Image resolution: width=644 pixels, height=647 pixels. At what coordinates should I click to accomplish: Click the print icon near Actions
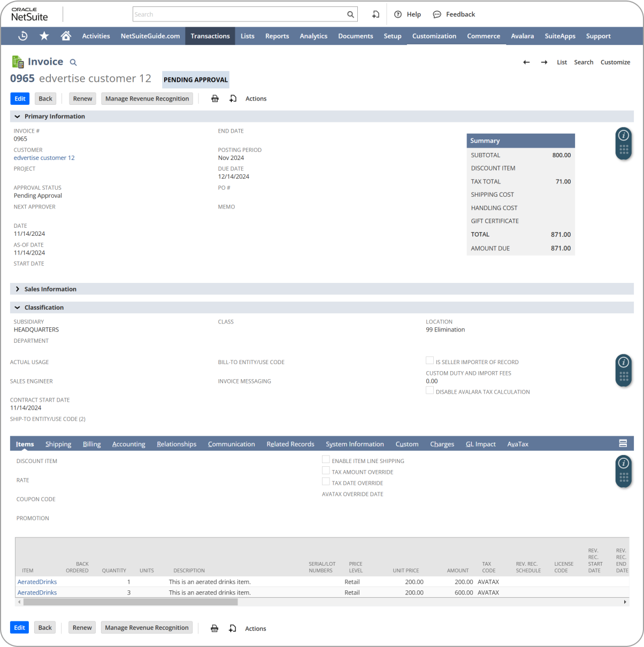click(x=215, y=98)
